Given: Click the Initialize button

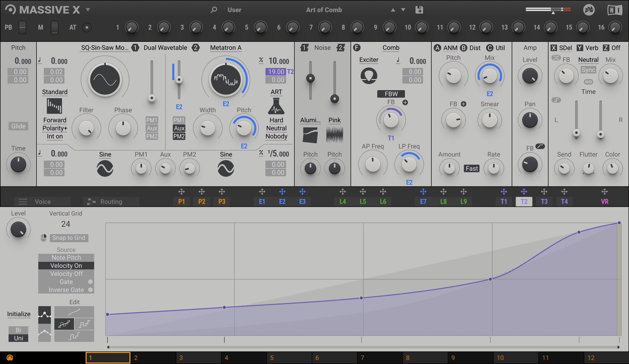Looking at the screenshot, I should click(19, 314).
